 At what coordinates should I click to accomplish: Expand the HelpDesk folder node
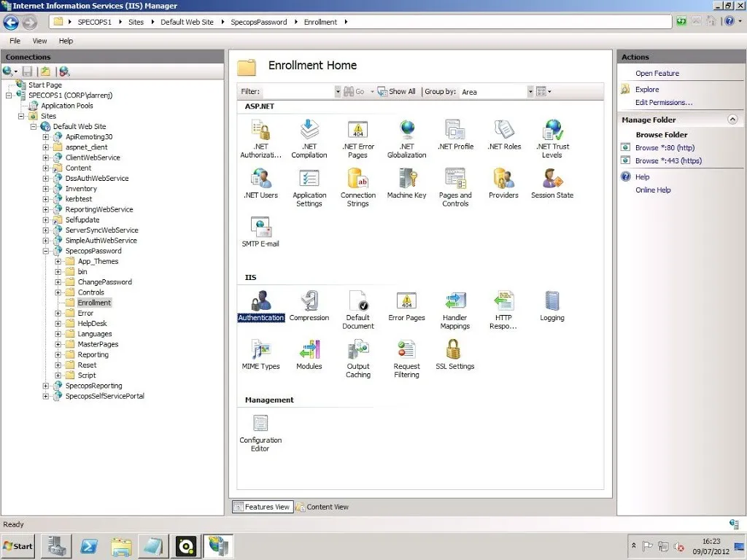point(58,323)
